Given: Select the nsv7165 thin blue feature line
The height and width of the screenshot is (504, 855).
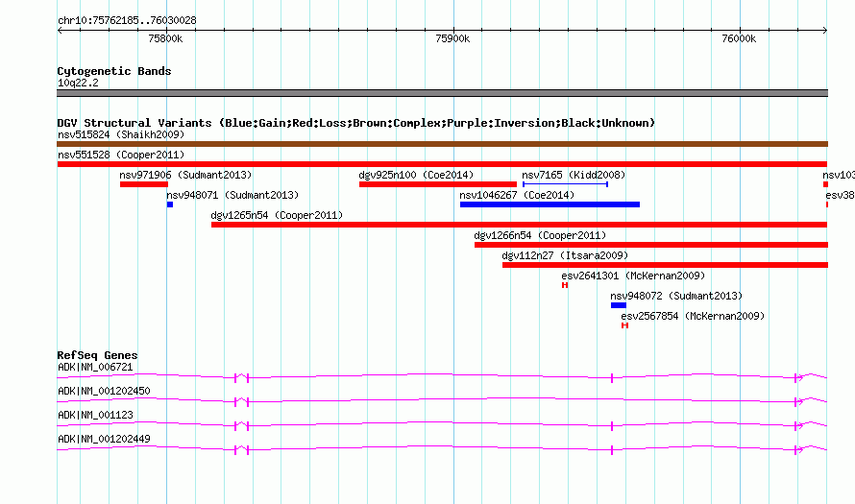Looking at the screenshot, I should point(565,184).
